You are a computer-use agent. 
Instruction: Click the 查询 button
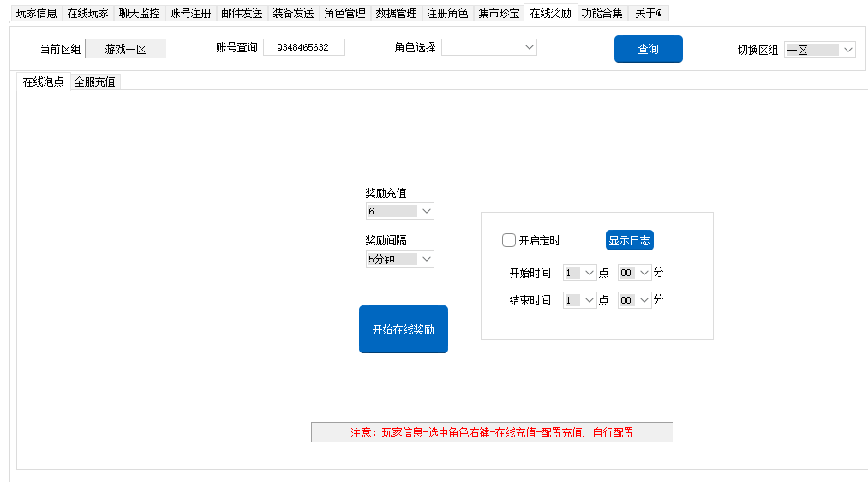[x=649, y=49]
